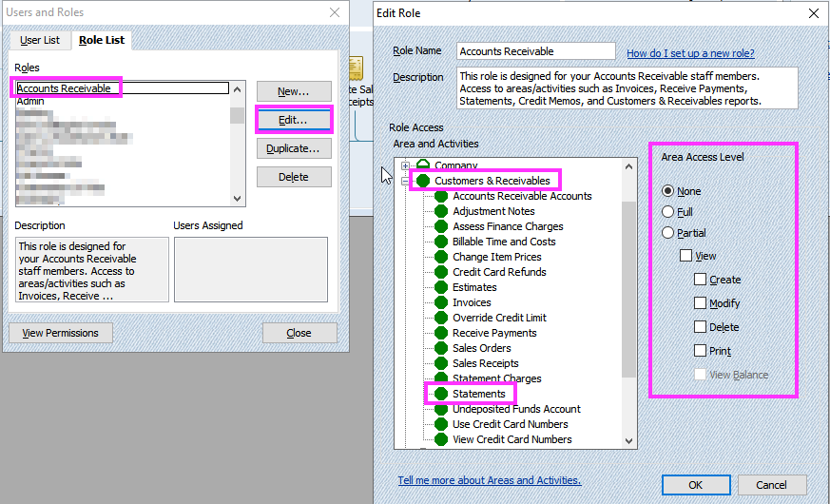Cancel the Edit Role dialog
This screenshot has width=830, height=504.
point(772,485)
